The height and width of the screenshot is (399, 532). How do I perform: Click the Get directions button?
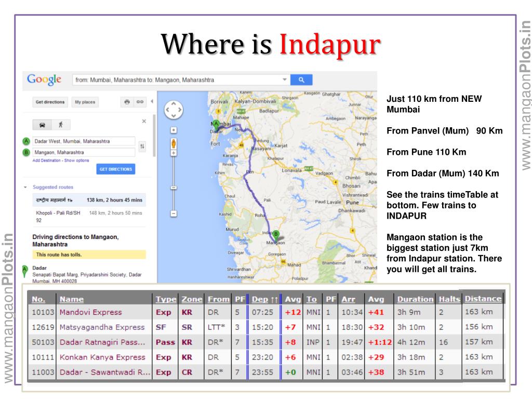50,102
